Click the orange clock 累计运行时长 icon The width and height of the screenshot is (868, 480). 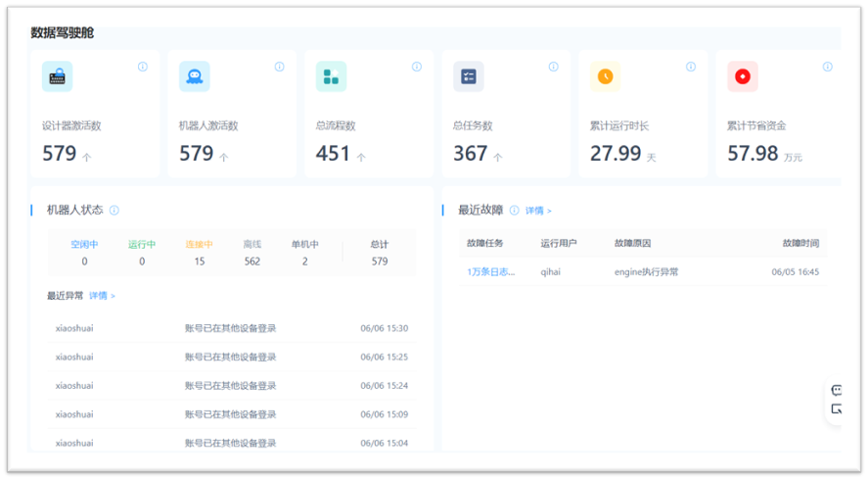click(x=605, y=76)
